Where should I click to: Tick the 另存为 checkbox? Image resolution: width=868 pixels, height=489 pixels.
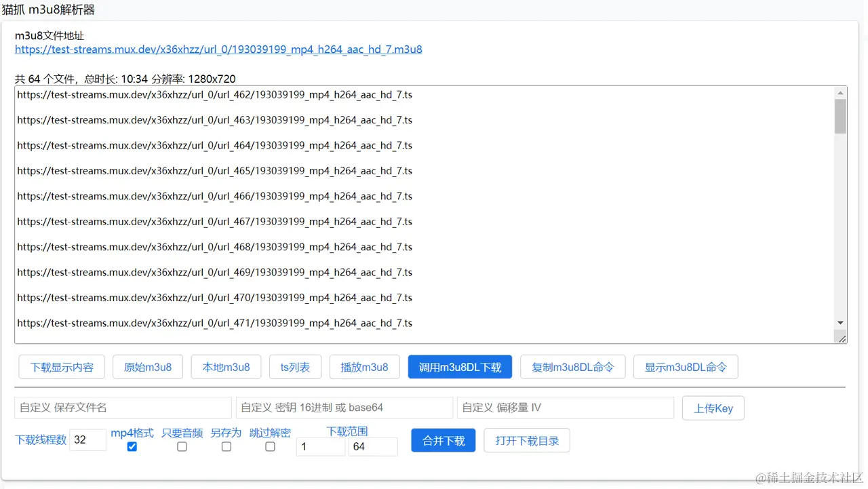click(226, 446)
